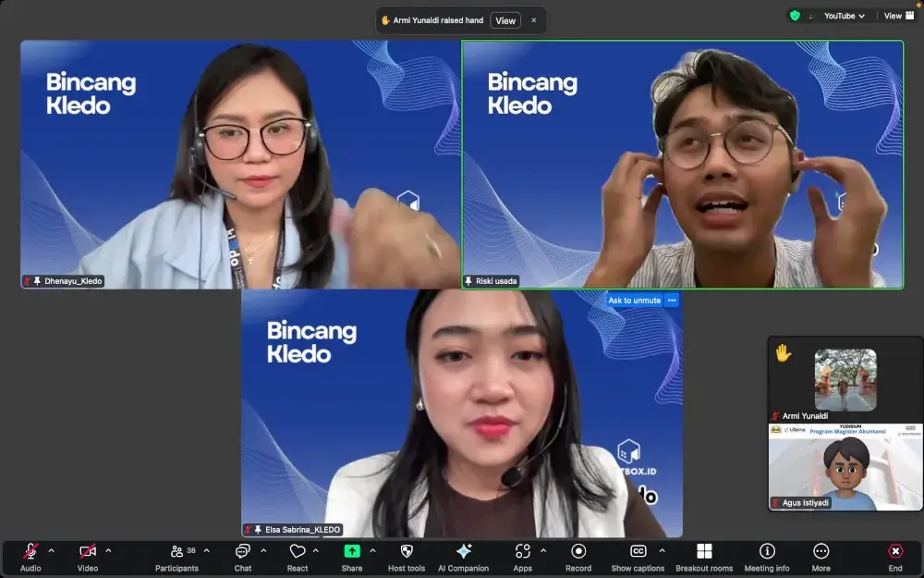The image size is (924, 578).
Task: Expand apps options arrow next to Apps
Action: click(543, 551)
